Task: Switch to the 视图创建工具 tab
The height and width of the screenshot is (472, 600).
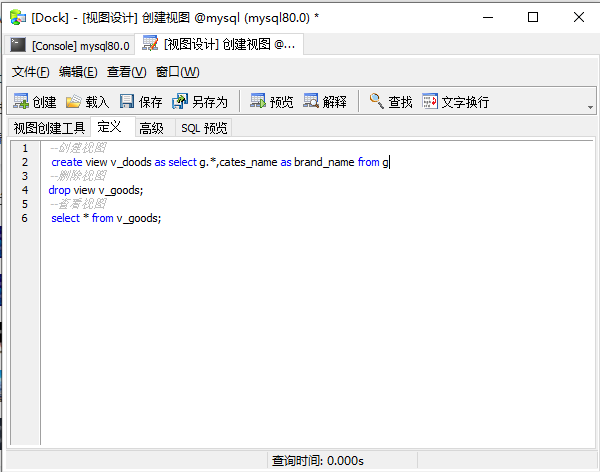Action: (x=49, y=128)
